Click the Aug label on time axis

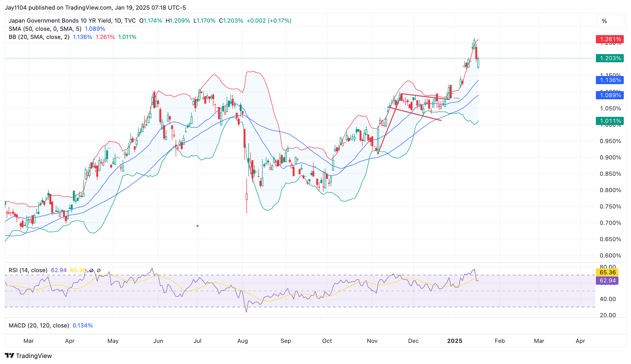pos(242,341)
